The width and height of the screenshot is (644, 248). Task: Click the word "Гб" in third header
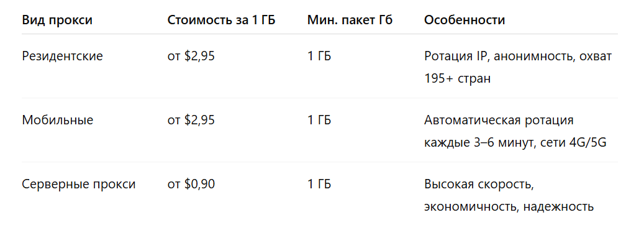point(385,20)
